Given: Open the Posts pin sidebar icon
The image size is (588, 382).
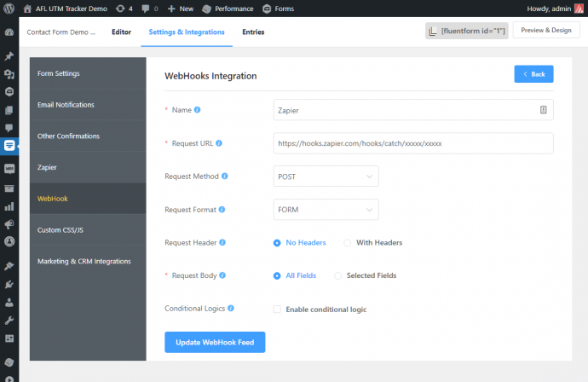Looking at the screenshot, I should click(x=9, y=56).
